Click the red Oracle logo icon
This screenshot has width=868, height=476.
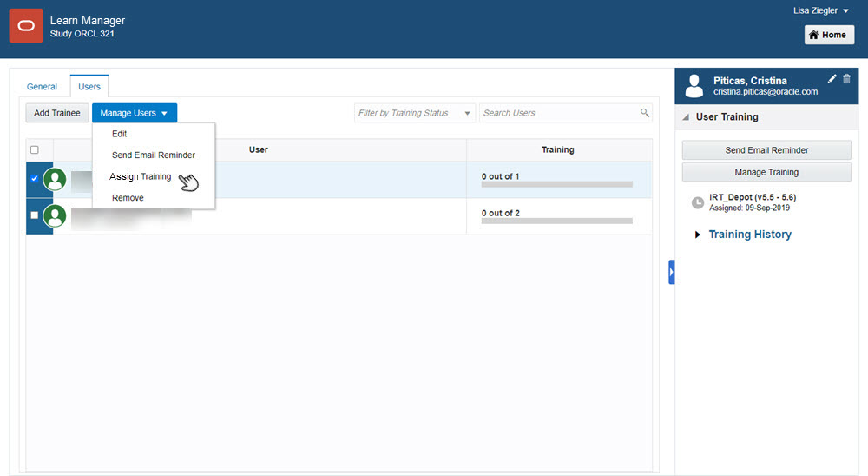[x=26, y=25]
